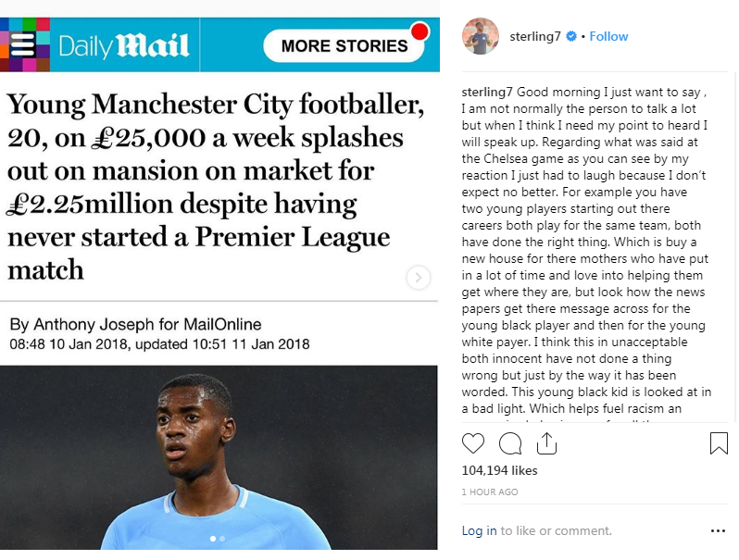Click the Daily Mail logo
The height and width of the screenshot is (560, 739).
click(x=124, y=45)
